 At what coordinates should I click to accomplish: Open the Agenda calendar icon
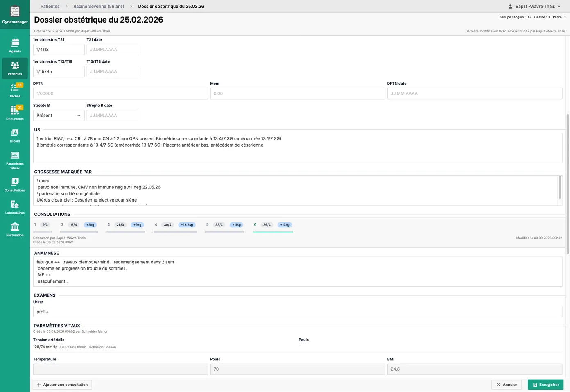15,43
